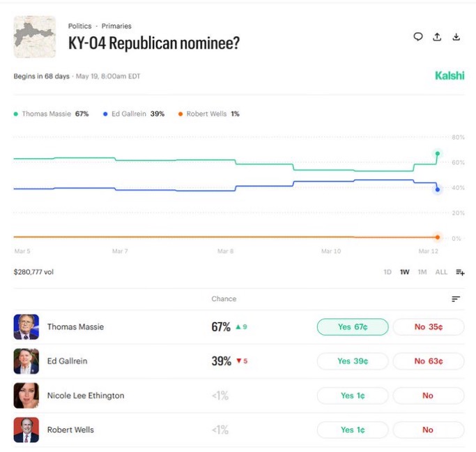Show the ALL time range
The height and width of the screenshot is (452, 476).
441,272
